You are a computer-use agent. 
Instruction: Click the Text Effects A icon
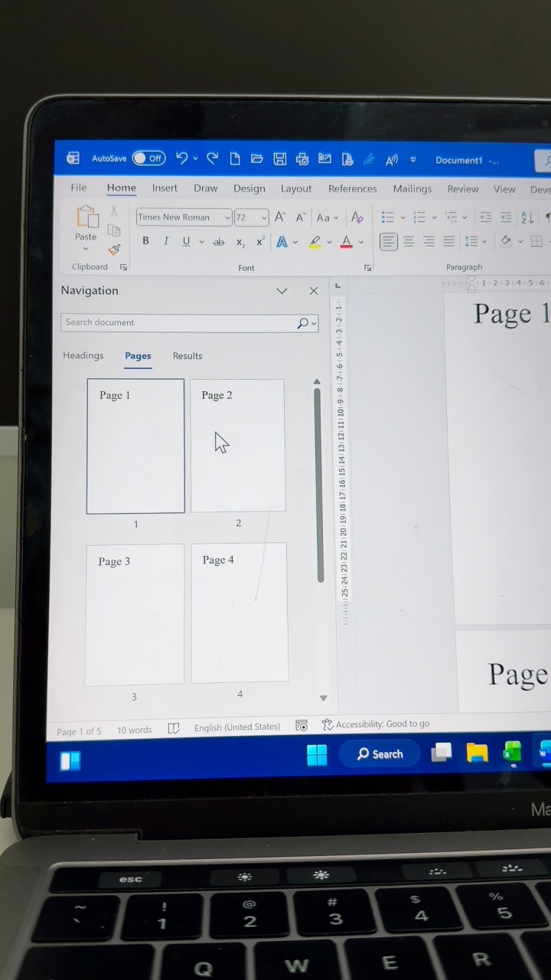pyautogui.click(x=282, y=242)
